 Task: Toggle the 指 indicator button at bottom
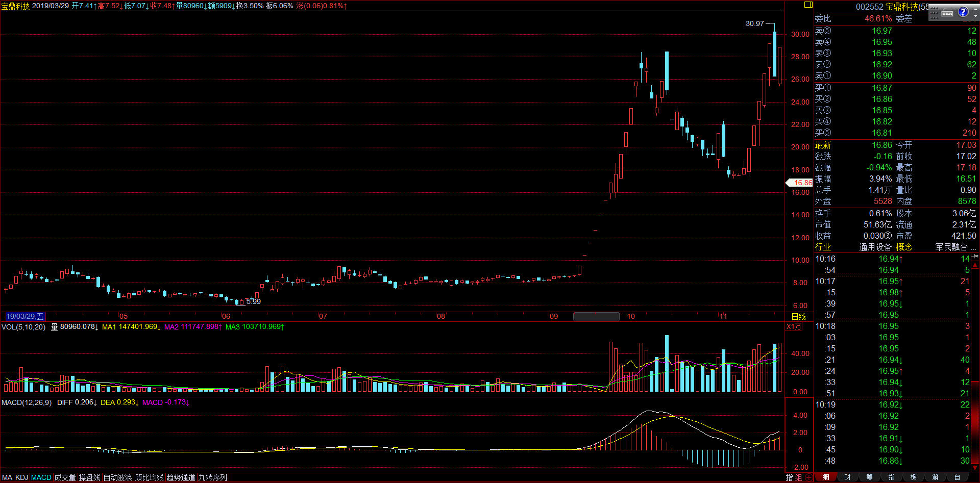coord(790,477)
